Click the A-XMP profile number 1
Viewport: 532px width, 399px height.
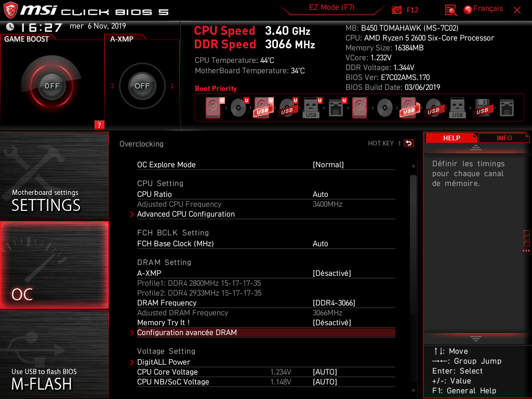coord(172,86)
